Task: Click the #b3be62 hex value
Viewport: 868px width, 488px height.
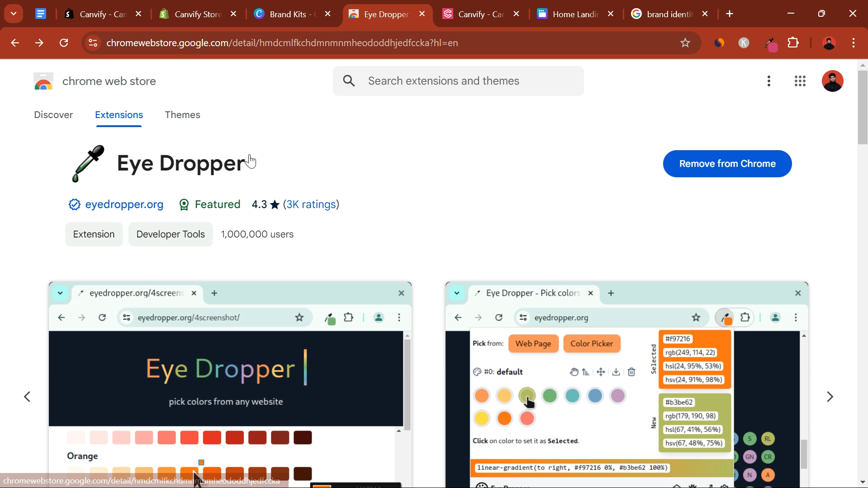Action: (x=679, y=402)
